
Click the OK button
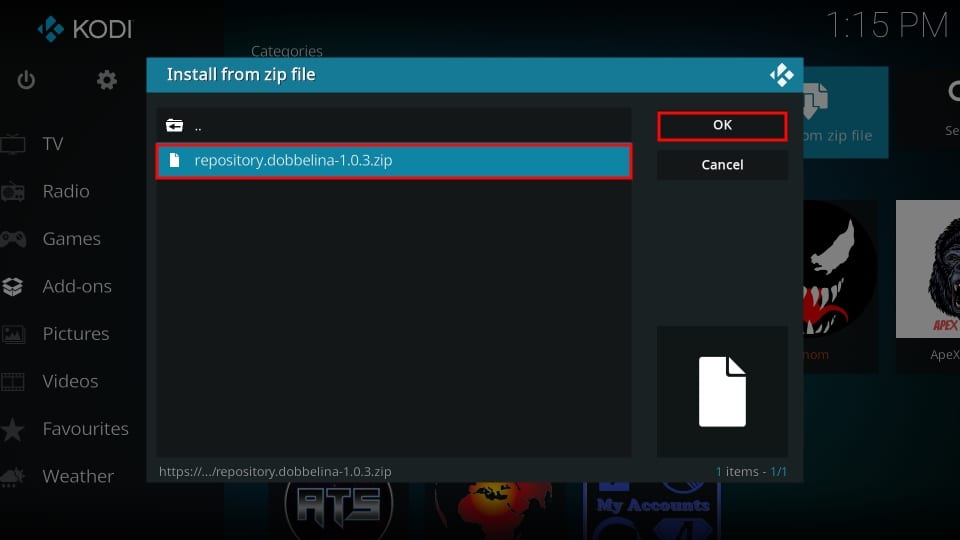click(x=722, y=126)
